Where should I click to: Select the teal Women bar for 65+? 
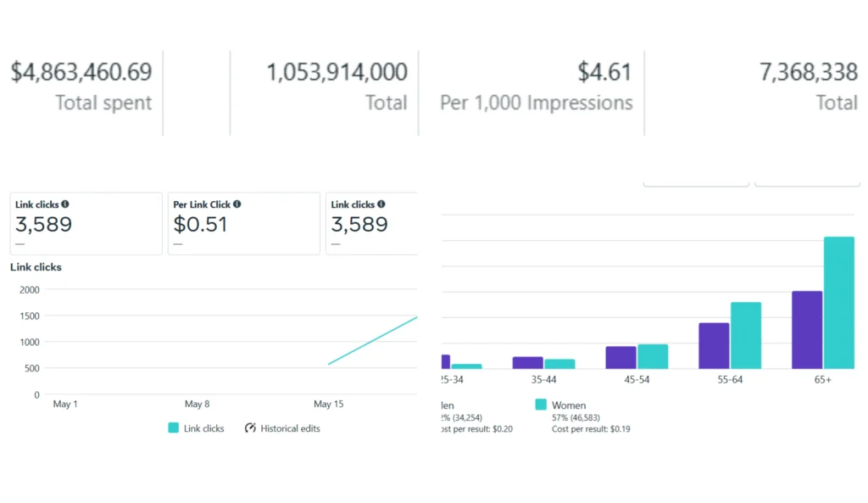838,303
